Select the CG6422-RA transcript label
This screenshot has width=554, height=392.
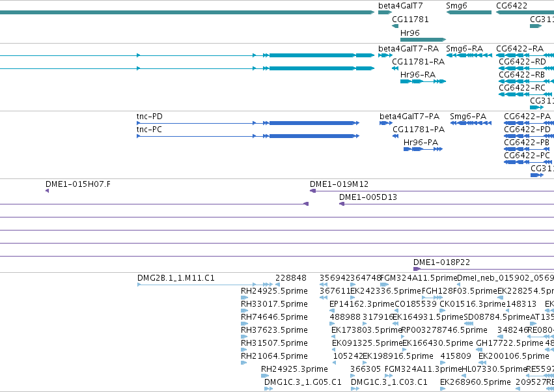coord(519,49)
